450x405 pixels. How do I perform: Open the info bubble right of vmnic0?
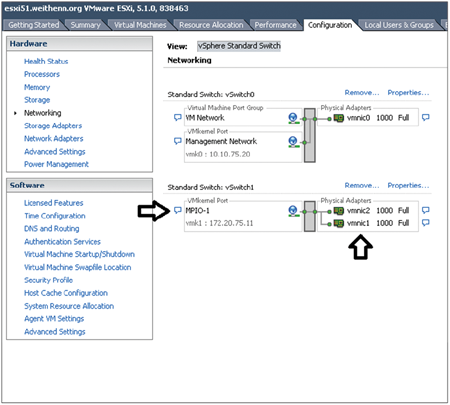point(426,117)
